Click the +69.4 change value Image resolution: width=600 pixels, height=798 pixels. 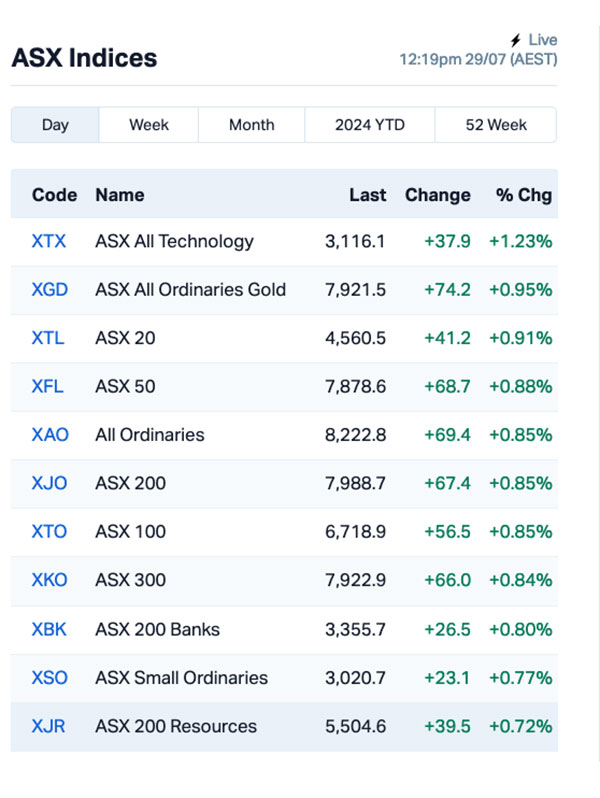pos(447,435)
